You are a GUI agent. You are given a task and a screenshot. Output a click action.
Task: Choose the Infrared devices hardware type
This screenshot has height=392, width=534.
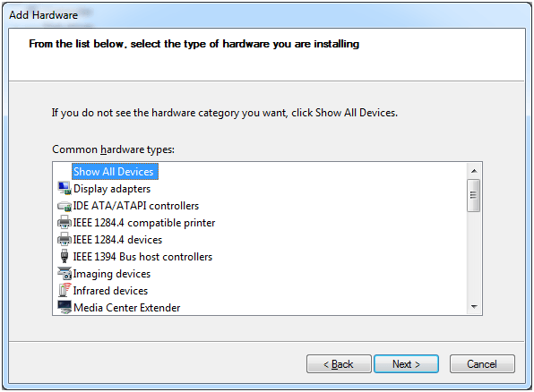(110, 291)
